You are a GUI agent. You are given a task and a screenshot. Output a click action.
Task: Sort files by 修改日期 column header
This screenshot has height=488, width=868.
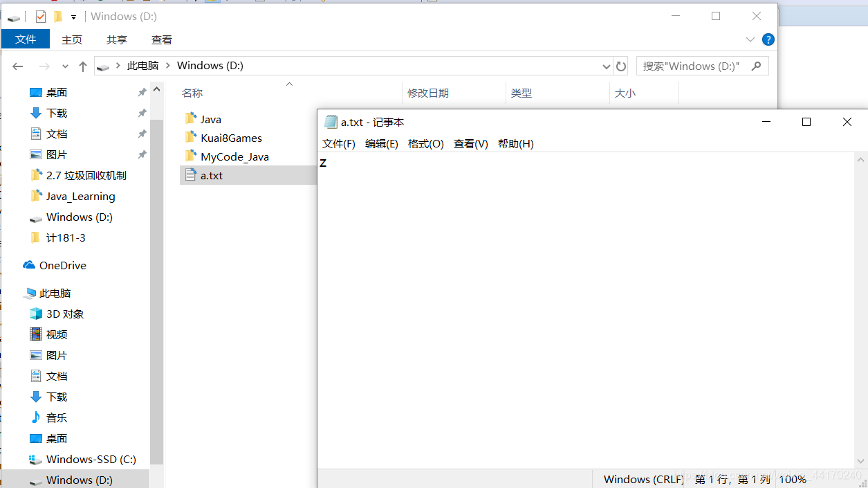point(428,93)
